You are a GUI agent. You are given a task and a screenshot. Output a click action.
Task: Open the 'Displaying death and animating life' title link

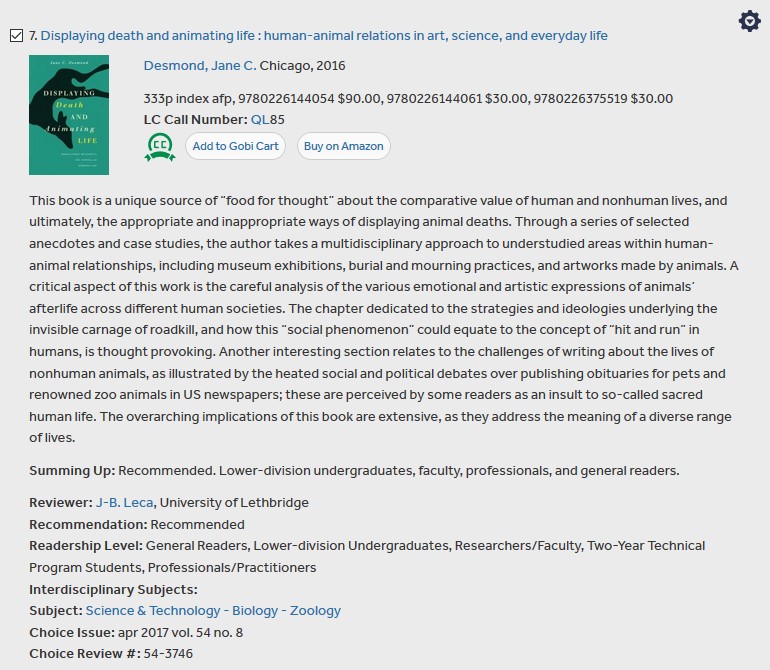(x=324, y=36)
